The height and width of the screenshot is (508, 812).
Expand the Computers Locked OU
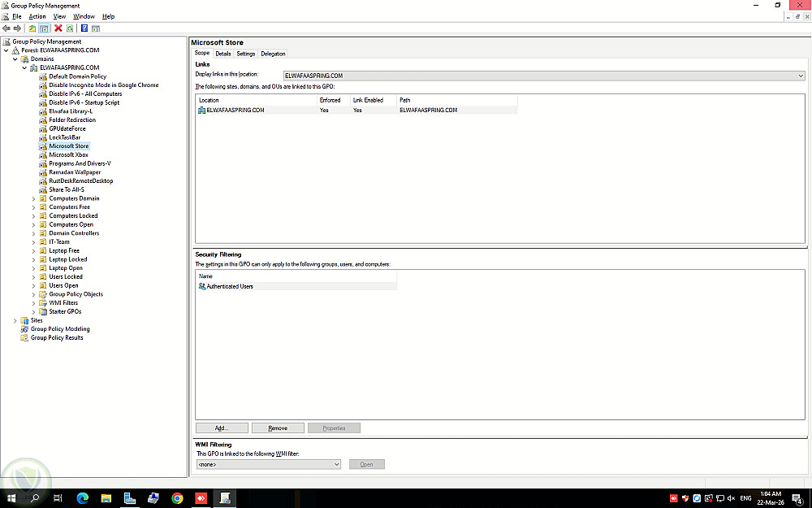tap(33, 216)
